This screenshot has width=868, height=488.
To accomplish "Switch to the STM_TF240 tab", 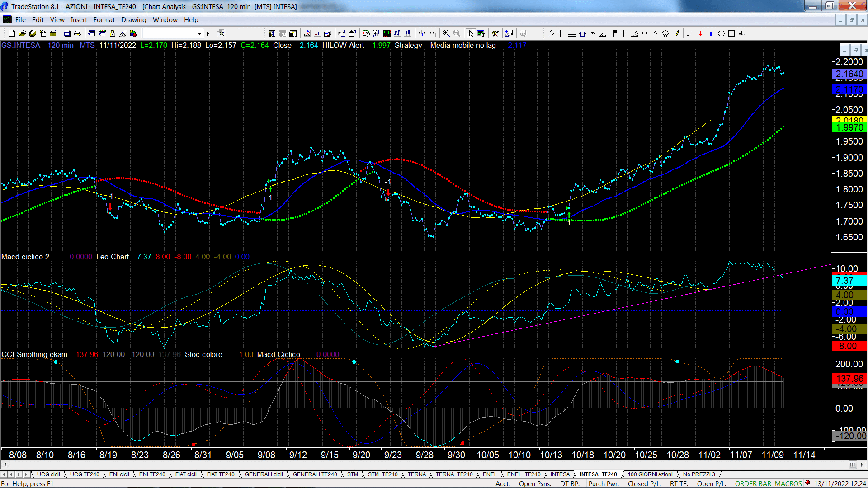I will click(383, 474).
